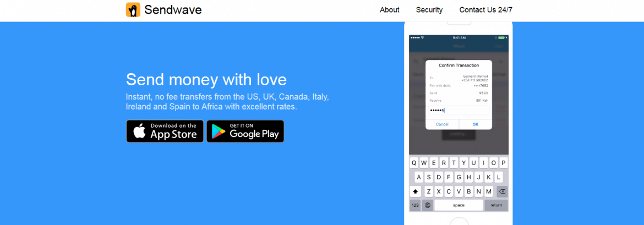This screenshot has height=225, width=644.
Task: Open Contact Us 24/7 page
Action: point(486,10)
